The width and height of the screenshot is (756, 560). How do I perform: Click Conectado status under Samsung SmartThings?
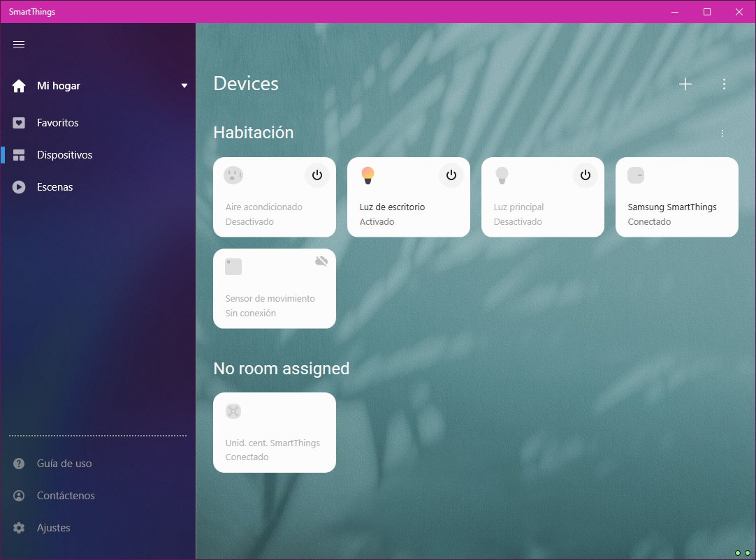coord(649,221)
